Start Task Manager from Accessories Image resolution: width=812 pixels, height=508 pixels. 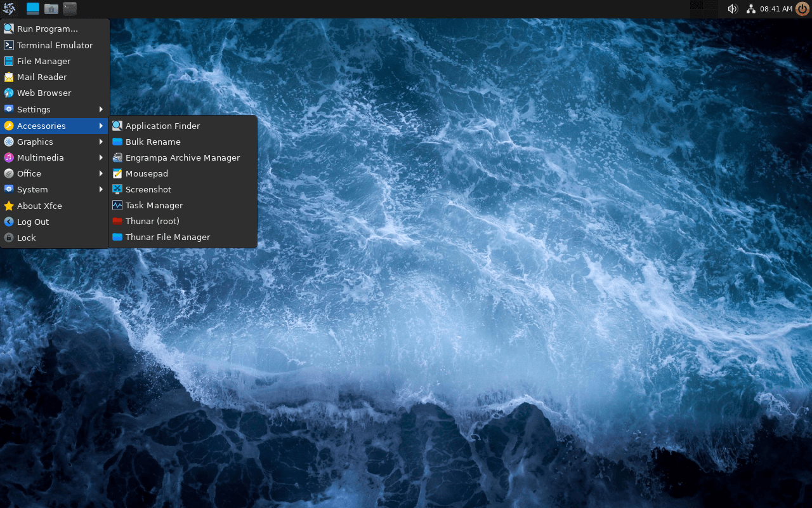(154, 205)
